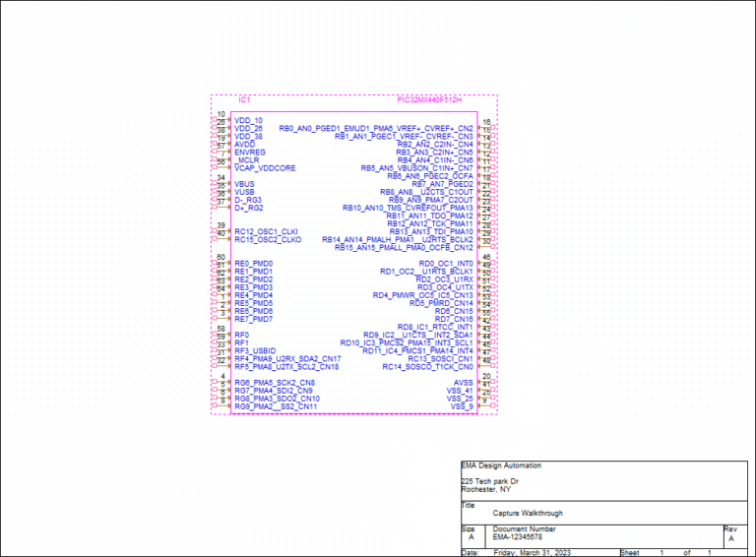Select the IC1 reference designator label

(244, 99)
